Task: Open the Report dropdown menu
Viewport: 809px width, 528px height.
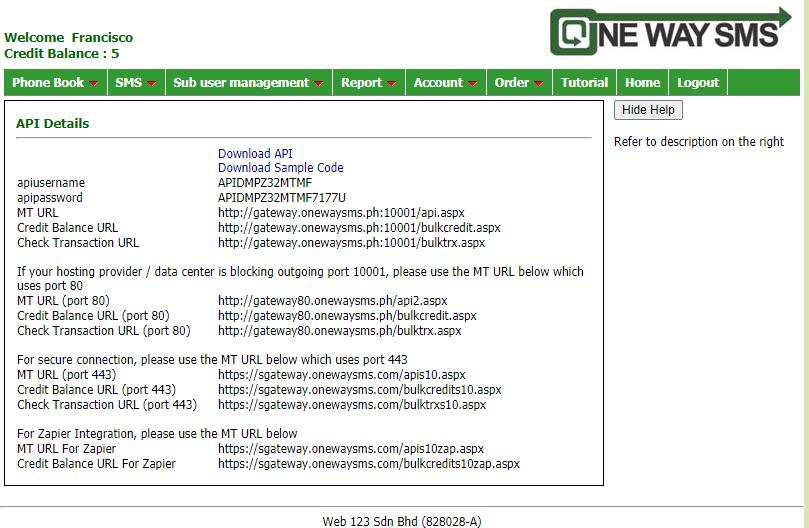Action: (x=368, y=83)
